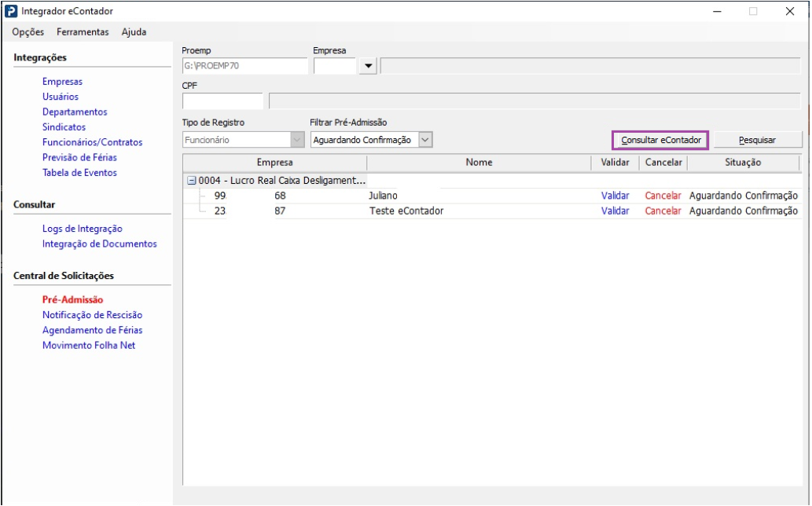
Task: Click Cancelar for Teste eContador
Action: (663, 211)
